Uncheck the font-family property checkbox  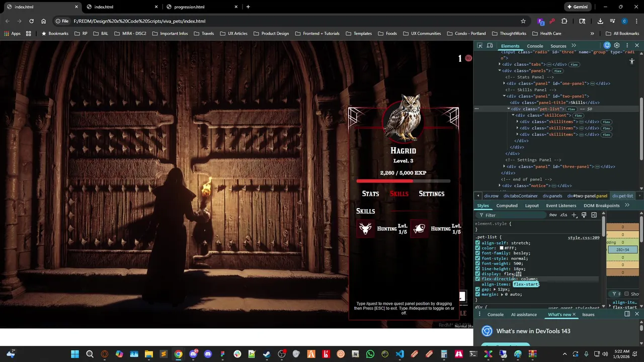(477, 253)
